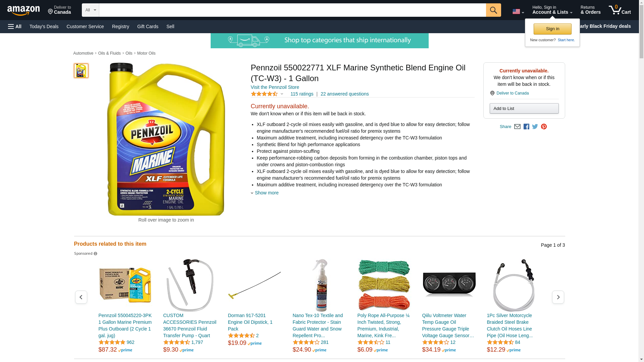Open the All hamburger menu
The image size is (644, 362).
(15, 26)
